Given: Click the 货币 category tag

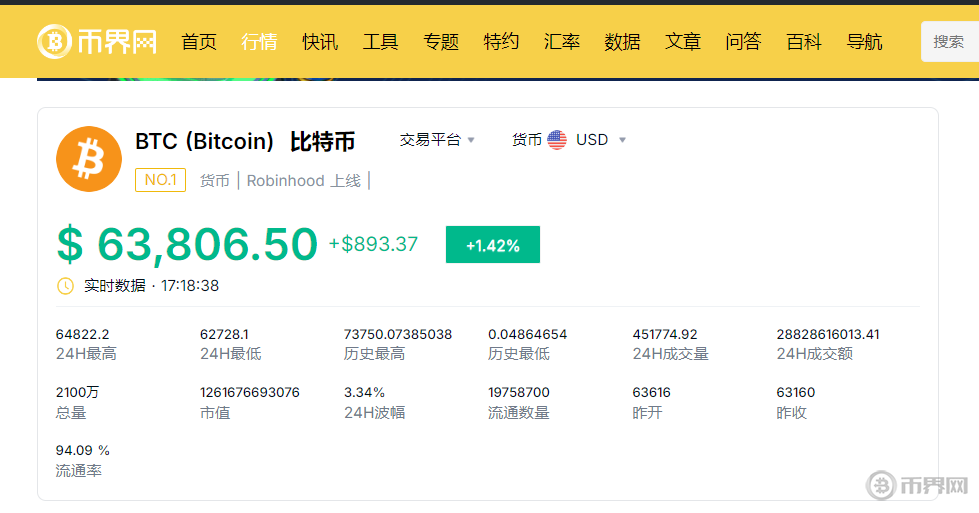Looking at the screenshot, I should coord(214,181).
